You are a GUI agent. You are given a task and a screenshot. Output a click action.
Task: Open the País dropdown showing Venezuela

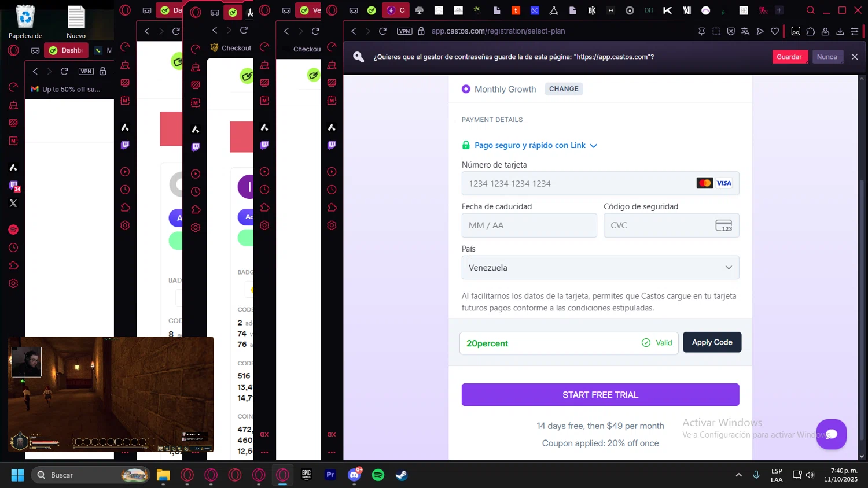click(600, 268)
